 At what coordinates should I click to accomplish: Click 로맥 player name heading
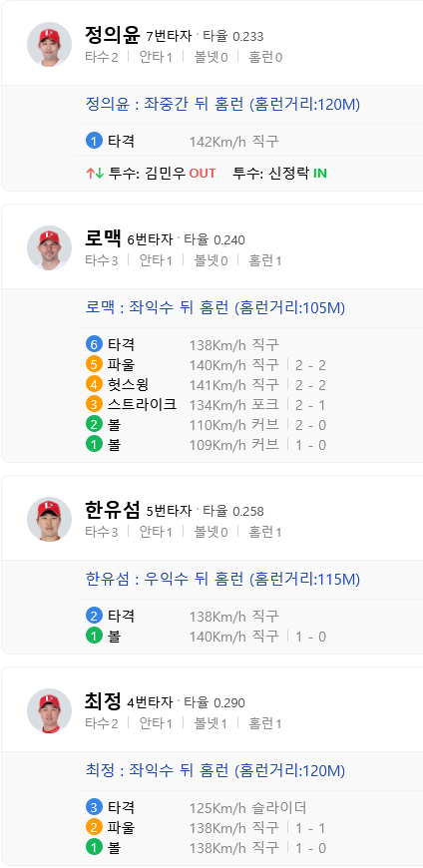104,237
